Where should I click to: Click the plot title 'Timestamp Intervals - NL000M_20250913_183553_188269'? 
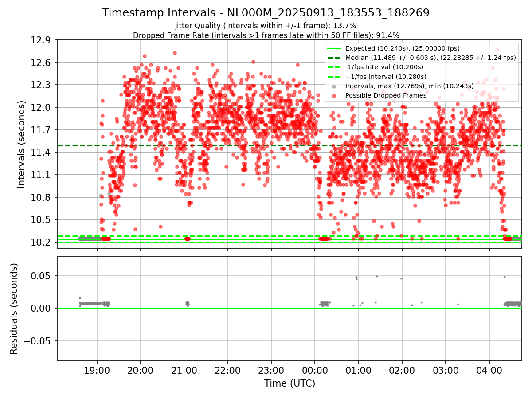coord(266,13)
